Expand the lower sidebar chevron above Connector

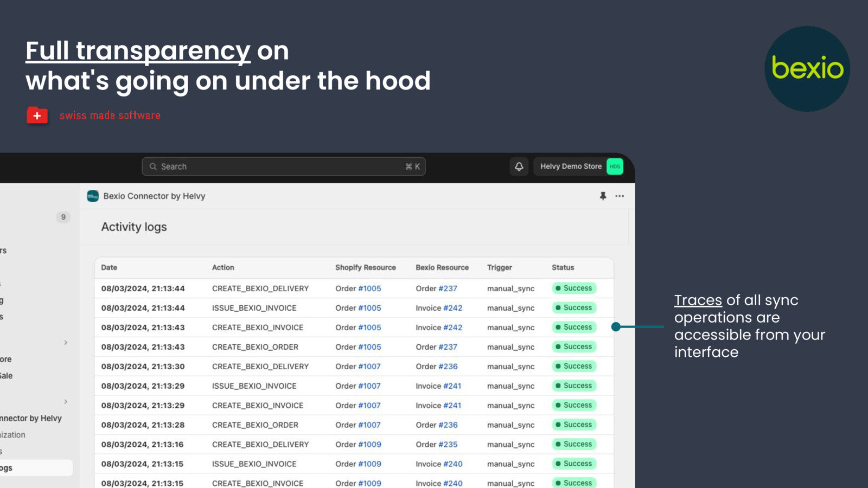[66, 402]
